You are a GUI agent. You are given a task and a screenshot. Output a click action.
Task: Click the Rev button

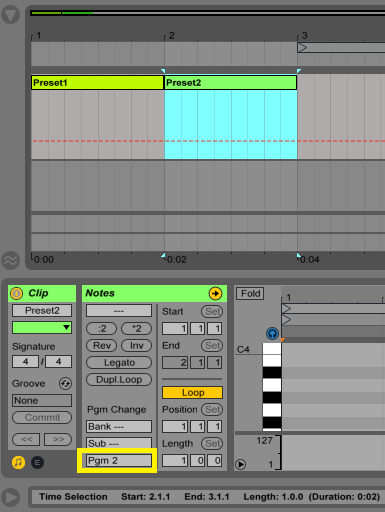102,345
